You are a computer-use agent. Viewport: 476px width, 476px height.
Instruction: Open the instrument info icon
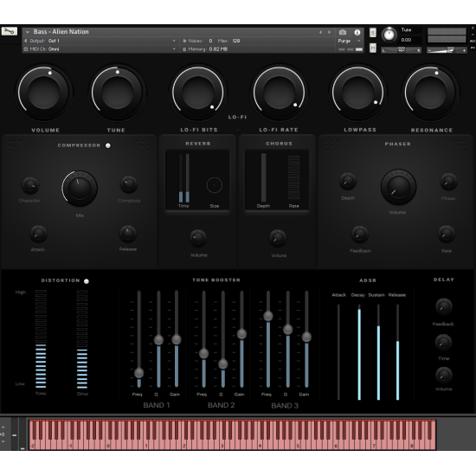(357, 32)
